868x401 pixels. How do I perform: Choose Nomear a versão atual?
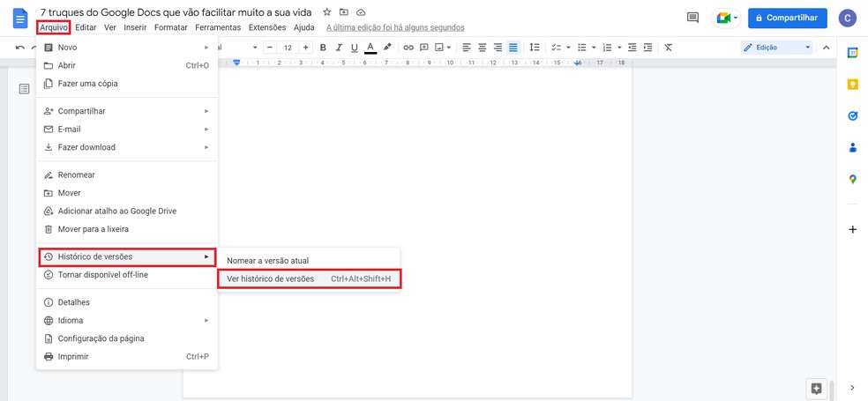pyautogui.click(x=309, y=261)
